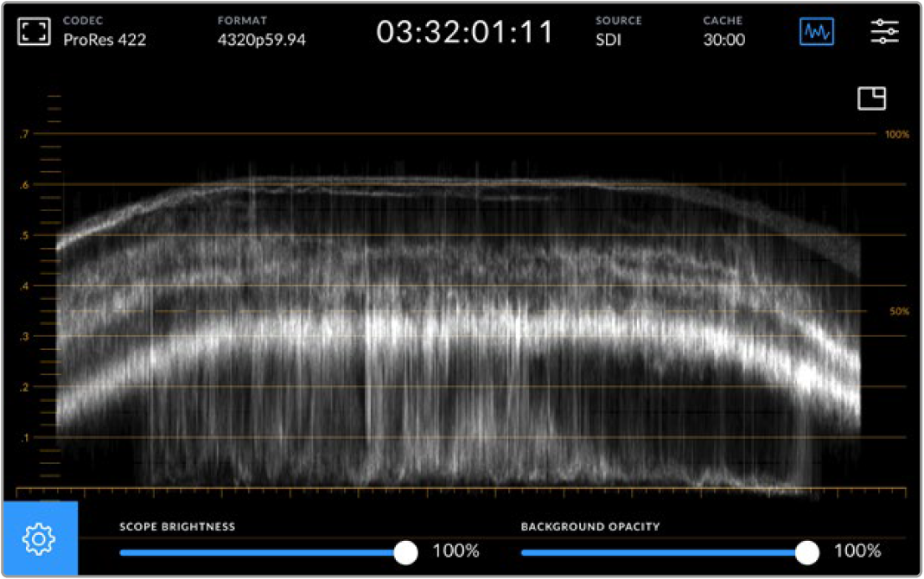Click the .7 scale label
The image size is (924, 579).
(23, 134)
